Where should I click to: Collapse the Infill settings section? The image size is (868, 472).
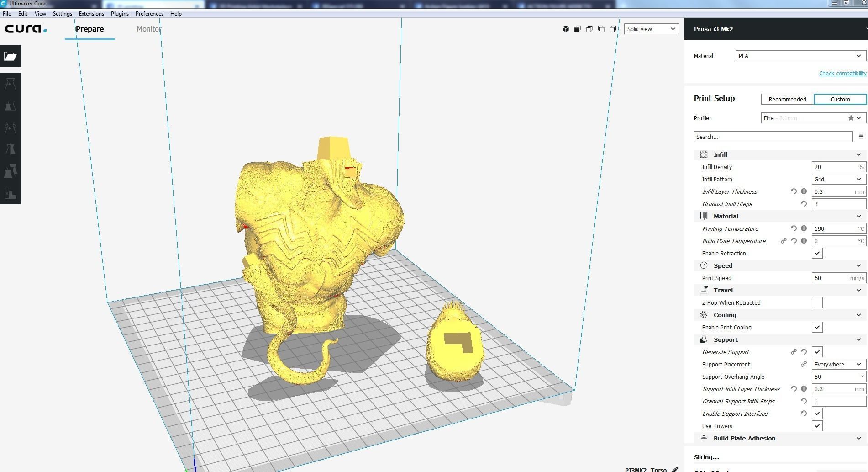tap(780, 154)
